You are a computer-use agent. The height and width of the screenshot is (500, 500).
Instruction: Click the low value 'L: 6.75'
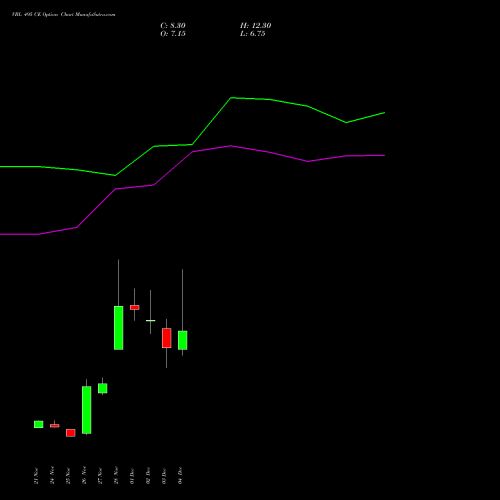pyautogui.click(x=253, y=34)
